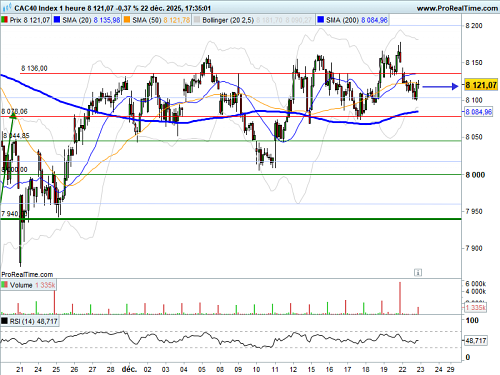This screenshot has height=375, width=500.
Task: Click the yellow 8 121,07 current price tag
Action: tap(481, 85)
